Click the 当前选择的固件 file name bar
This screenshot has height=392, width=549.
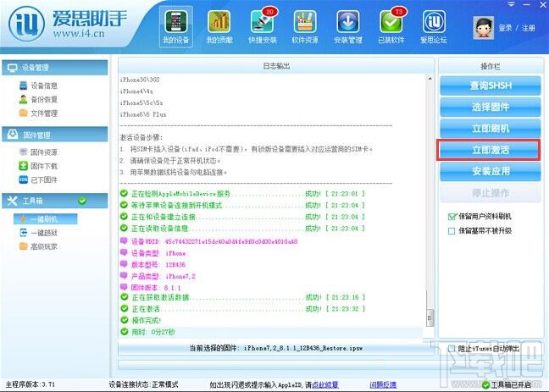tap(276, 348)
